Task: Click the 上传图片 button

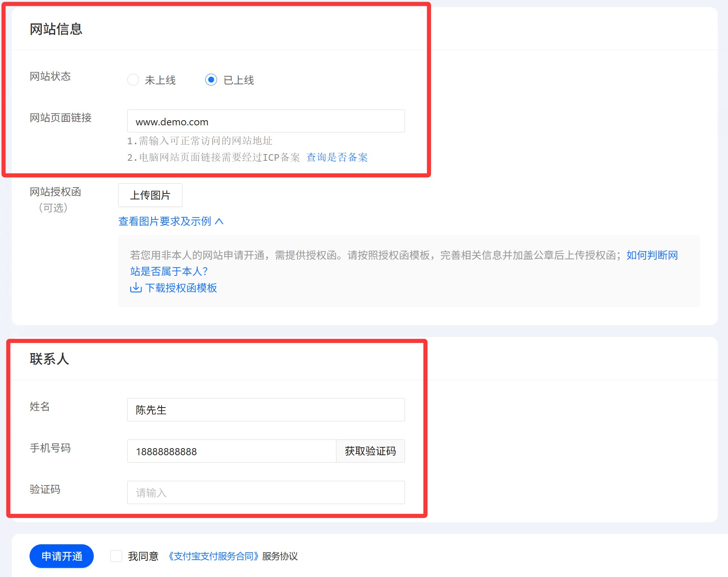Action: point(150,195)
